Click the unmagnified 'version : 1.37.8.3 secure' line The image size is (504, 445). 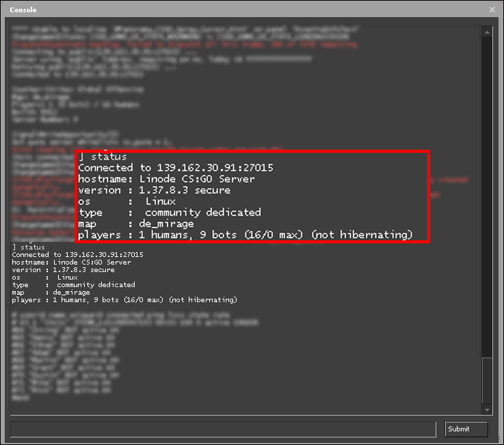click(63, 270)
